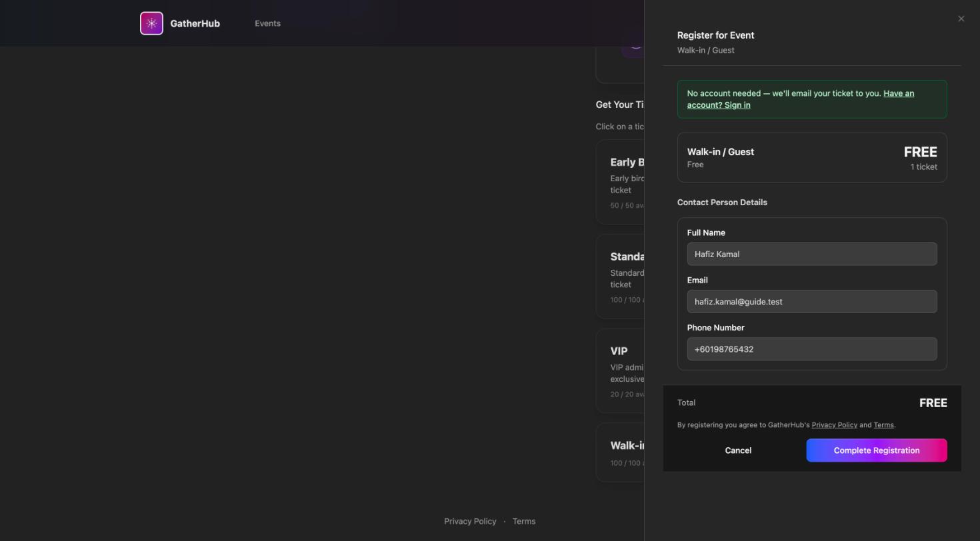Select the Walk-in ticket card in list
This screenshot has height=541, width=980.
coord(620,452)
